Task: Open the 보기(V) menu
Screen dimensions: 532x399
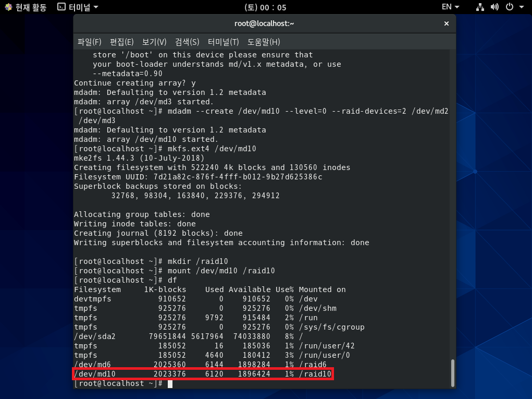Action: point(154,42)
